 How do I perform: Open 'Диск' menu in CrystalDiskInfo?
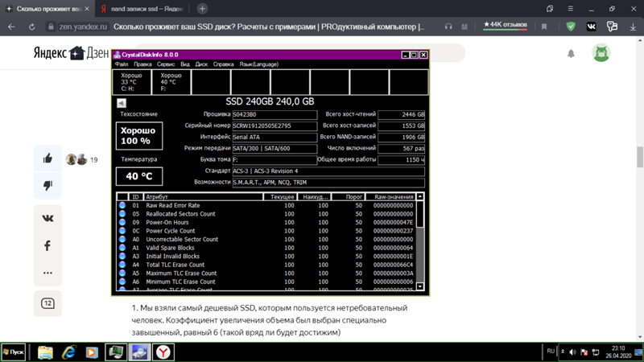coord(201,64)
